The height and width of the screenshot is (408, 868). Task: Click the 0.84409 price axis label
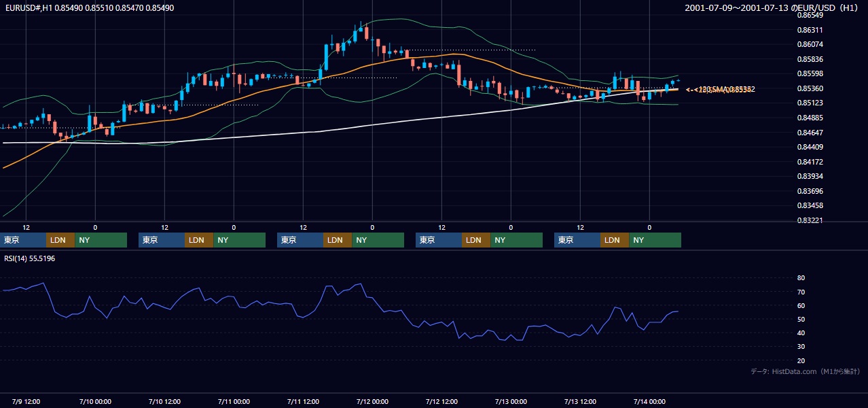coord(810,147)
